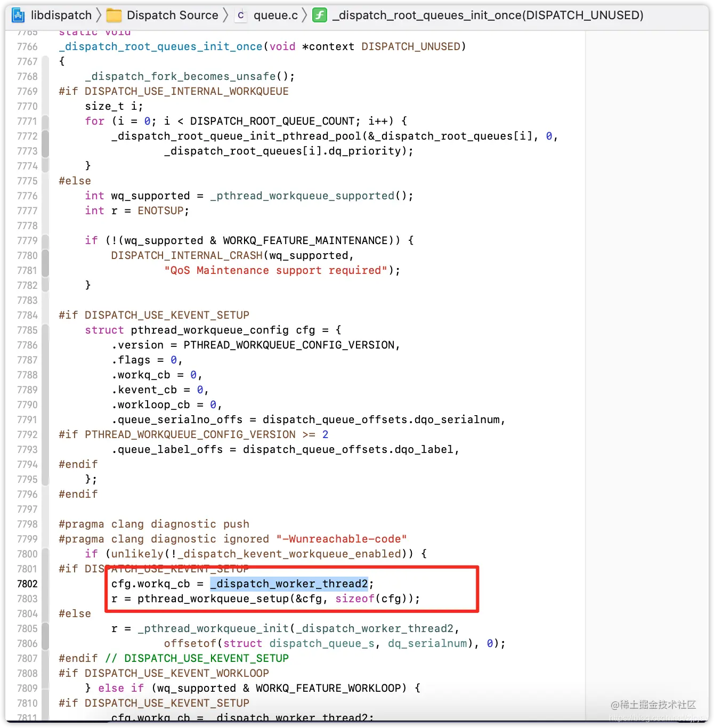Screen dimensions: 714x728
Task: Open the queue.c jump bar menu
Action: 275,15
